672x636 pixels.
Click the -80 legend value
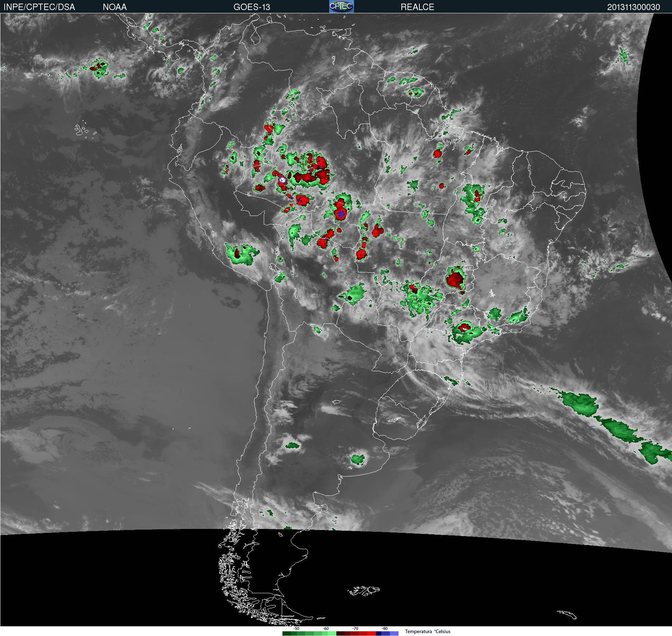385,628
